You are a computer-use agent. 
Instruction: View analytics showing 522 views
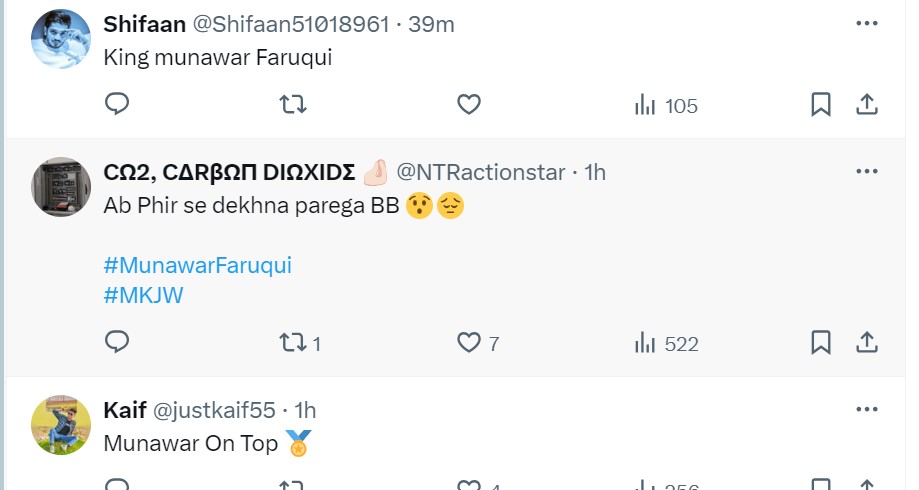666,344
